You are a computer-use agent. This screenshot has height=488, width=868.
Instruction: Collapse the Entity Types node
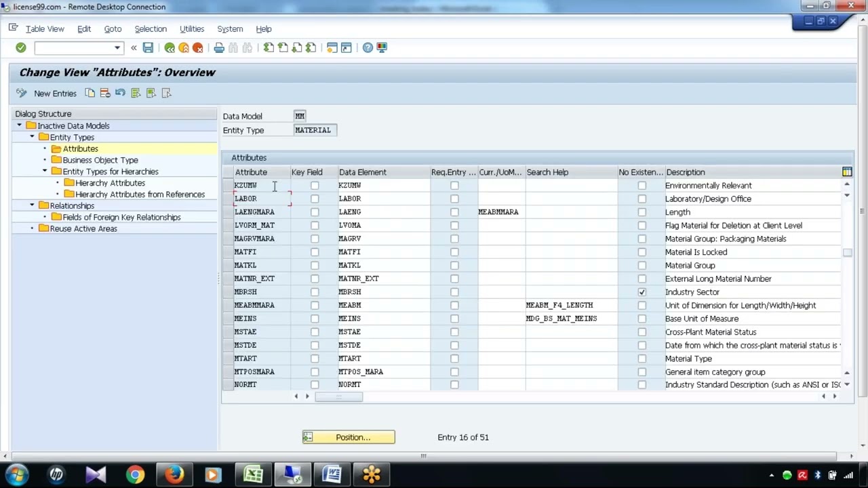[32, 137]
